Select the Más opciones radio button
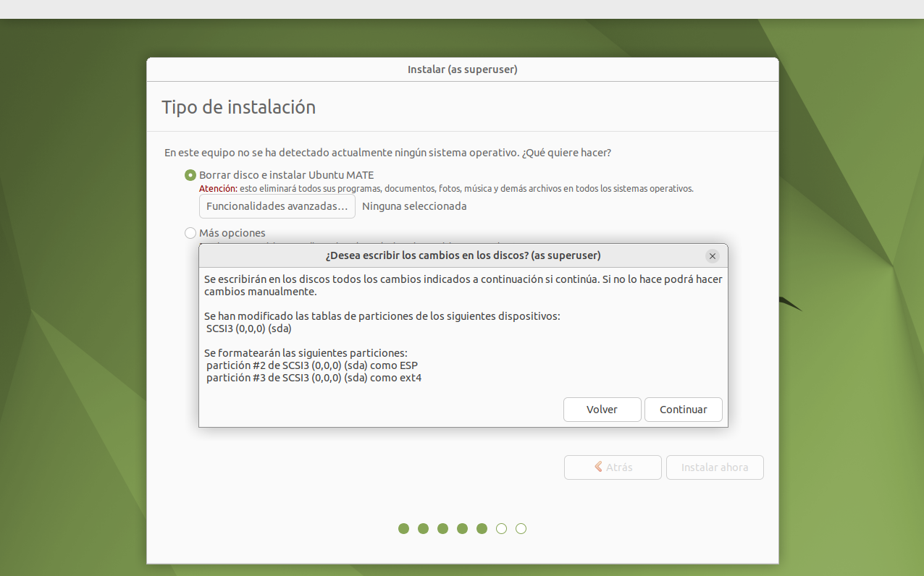The height and width of the screenshot is (576, 924). [x=190, y=233]
